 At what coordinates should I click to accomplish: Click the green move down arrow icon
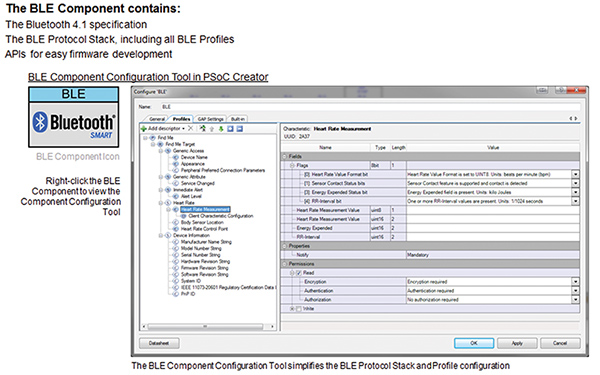(221, 129)
